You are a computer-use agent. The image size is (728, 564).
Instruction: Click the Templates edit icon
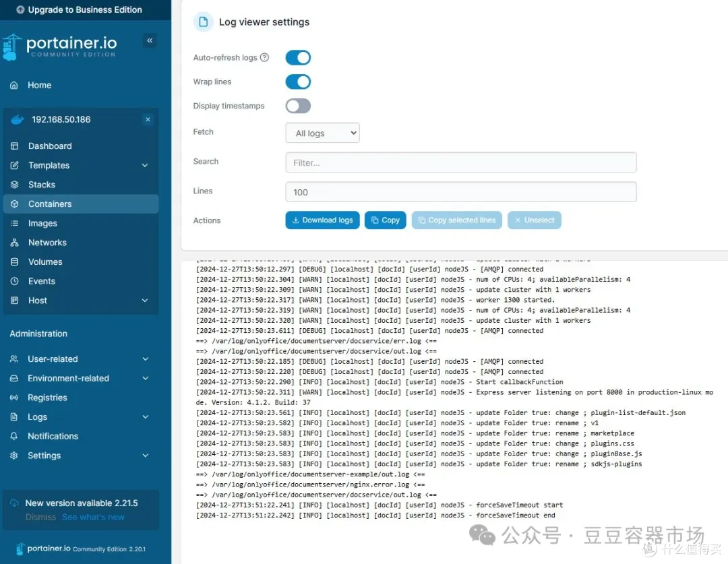[x=14, y=166]
